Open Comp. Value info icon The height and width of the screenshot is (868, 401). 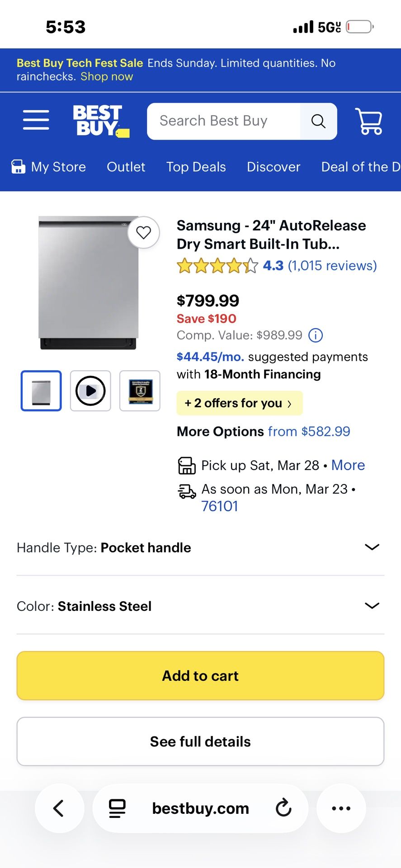pyautogui.click(x=316, y=335)
